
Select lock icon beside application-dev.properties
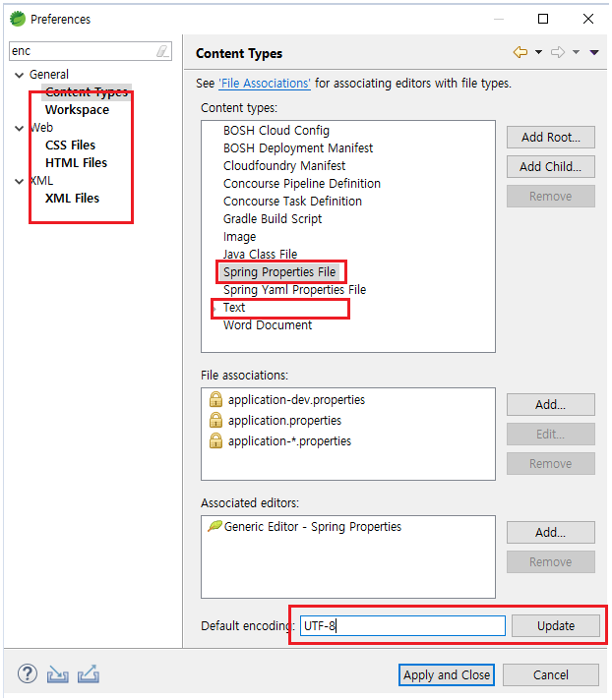(x=215, y=399)
